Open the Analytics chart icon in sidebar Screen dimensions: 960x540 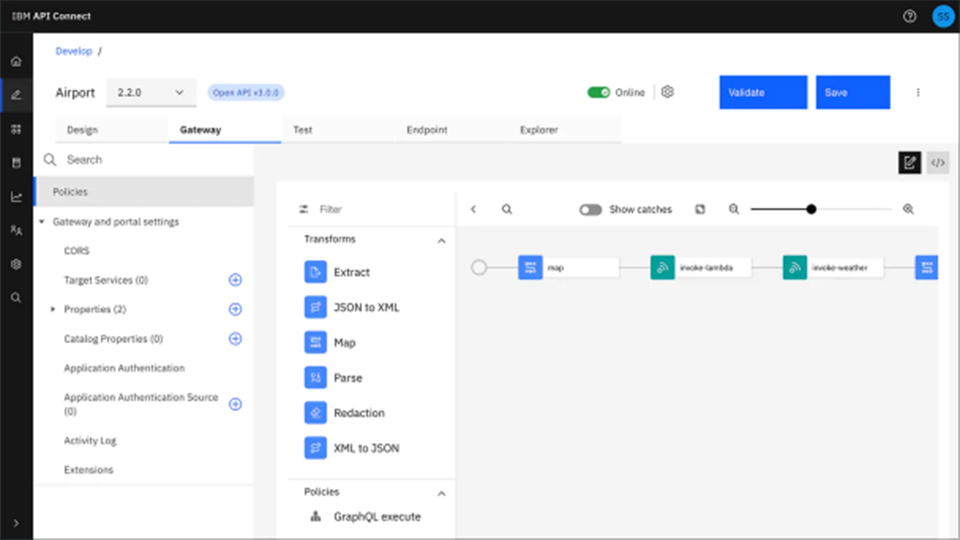pyautogui.click(x=17, y=197)
